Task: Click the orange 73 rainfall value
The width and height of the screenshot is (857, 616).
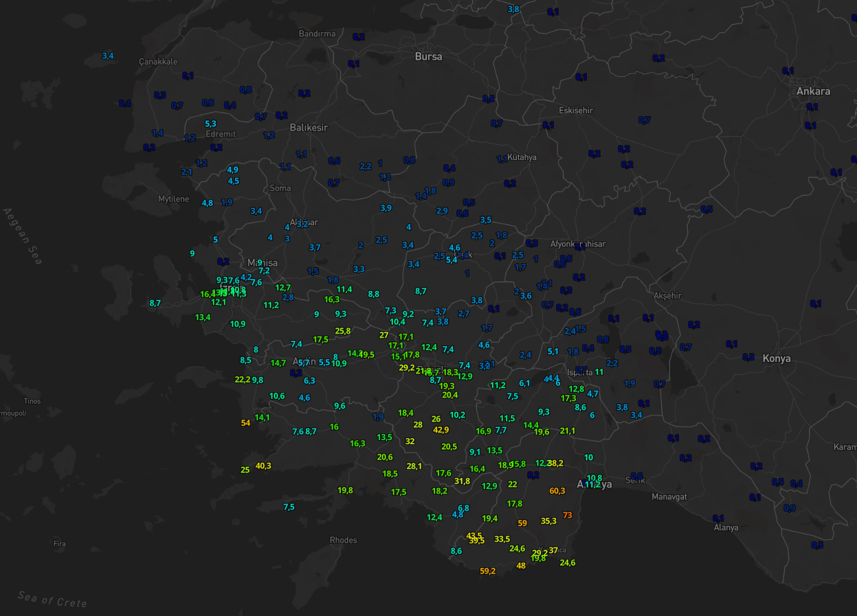Action: coord(567,515)
